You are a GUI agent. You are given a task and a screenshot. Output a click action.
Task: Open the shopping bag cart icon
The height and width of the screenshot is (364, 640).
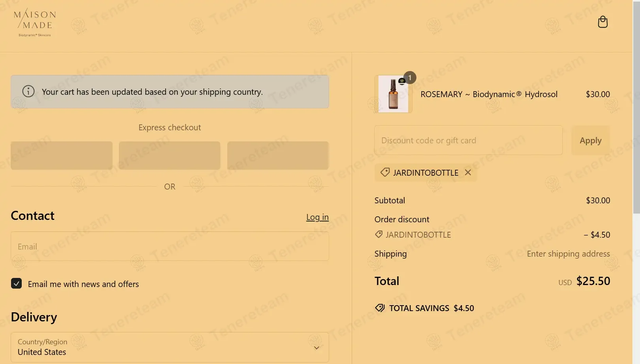point(602,22)
